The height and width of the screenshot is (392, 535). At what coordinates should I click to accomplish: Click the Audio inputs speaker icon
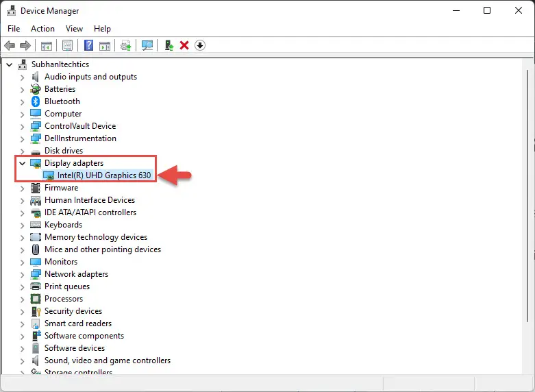pos(35,77)
